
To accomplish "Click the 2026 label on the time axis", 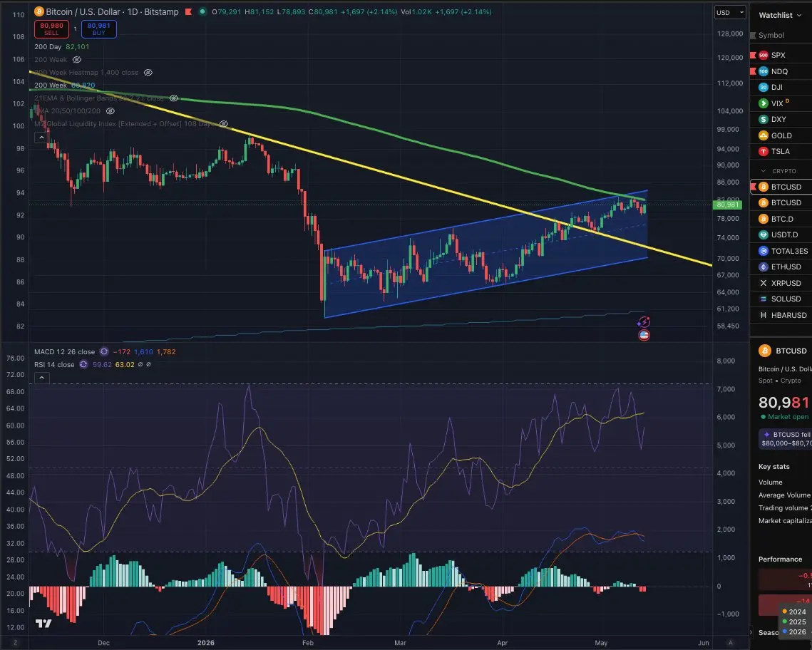I will click(x=205, y=643).
